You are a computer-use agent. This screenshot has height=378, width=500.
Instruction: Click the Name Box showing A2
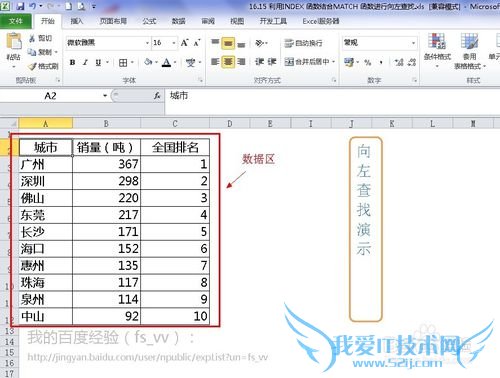click(51, 96)
